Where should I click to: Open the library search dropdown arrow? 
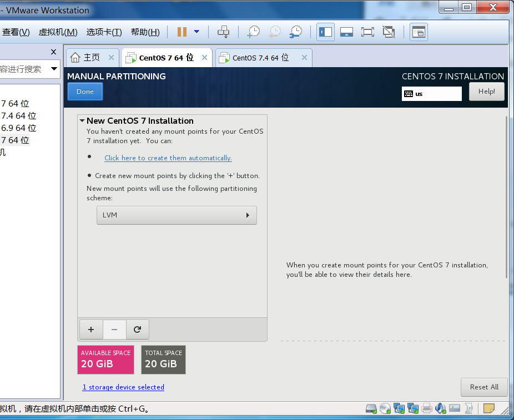(x=54, y=69)
